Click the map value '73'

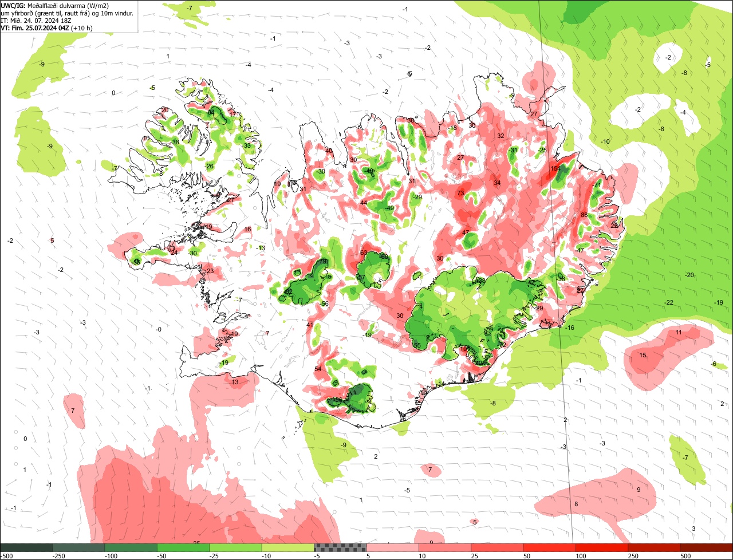pos(460,194)
